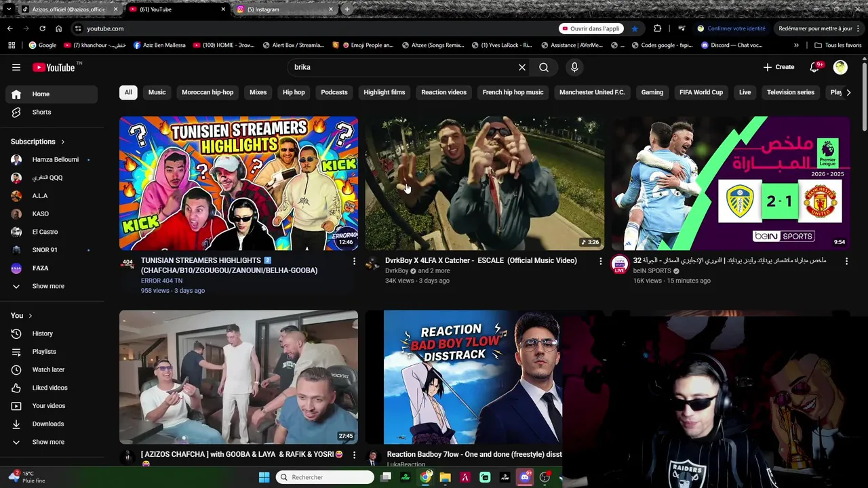The width and height of the screenshot is (868, 488).
Task: Clear the search box with X
Action: pyautogui.click(x=521, y=67)
